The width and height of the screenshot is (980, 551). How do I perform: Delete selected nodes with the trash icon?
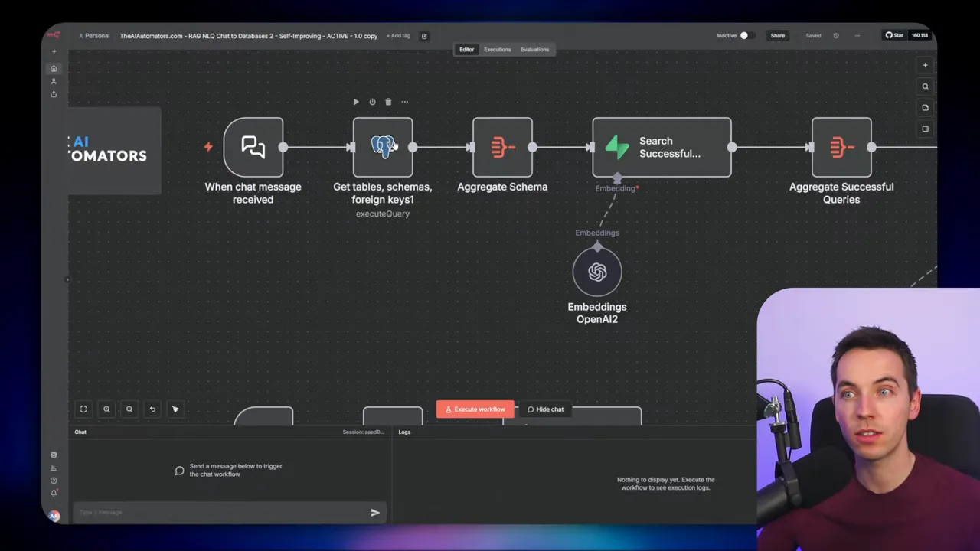pyautogui.click(x=388, y=101)
